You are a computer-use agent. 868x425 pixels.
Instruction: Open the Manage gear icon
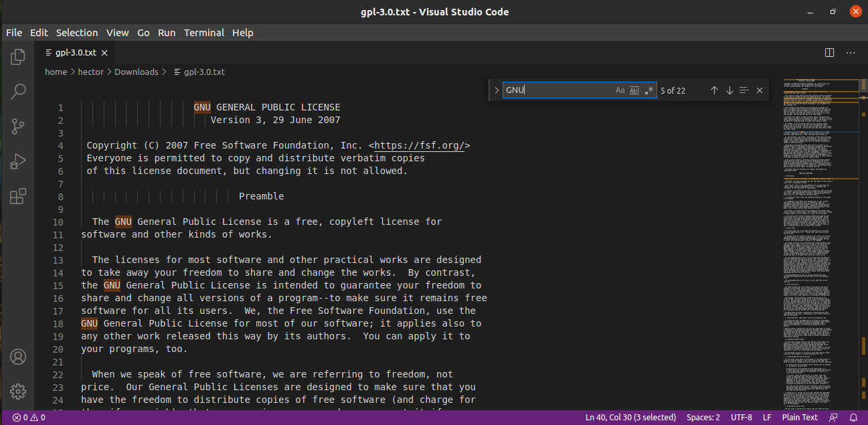pyautogui.click(x=18, y=392)
